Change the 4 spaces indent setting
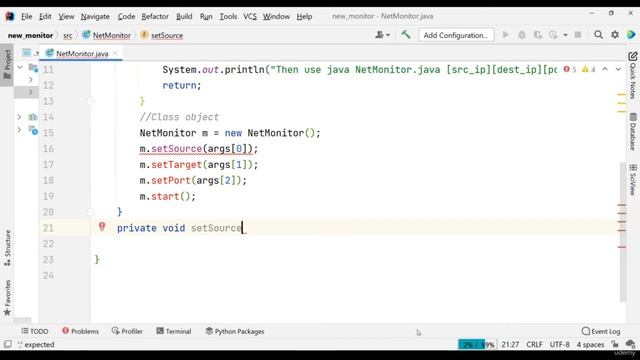This screenshot has height=360, width=640. tap(590, 344)
